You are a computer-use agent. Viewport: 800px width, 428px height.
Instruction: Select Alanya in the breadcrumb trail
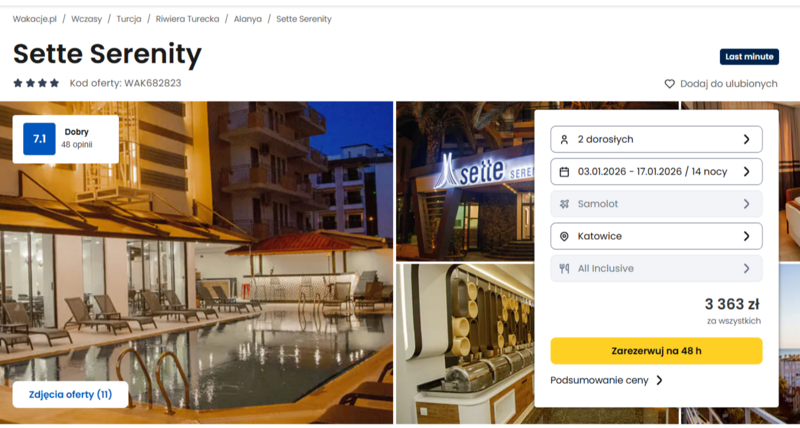click(x=247, y=19)
